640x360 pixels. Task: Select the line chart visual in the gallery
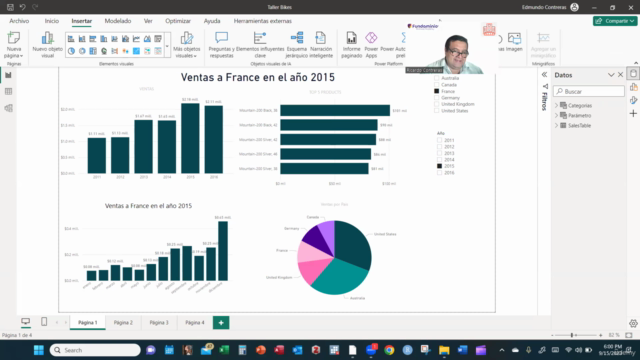click(136, 39)
